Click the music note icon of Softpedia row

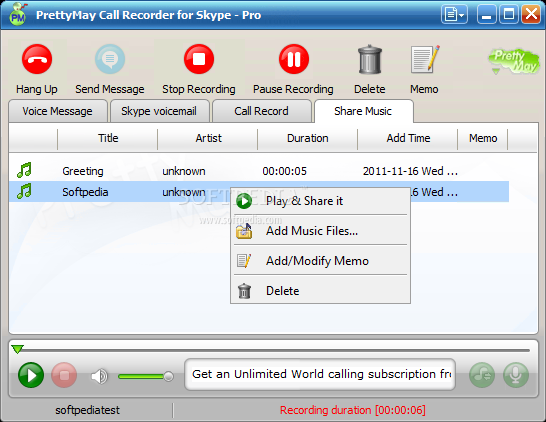coord(24,192)
